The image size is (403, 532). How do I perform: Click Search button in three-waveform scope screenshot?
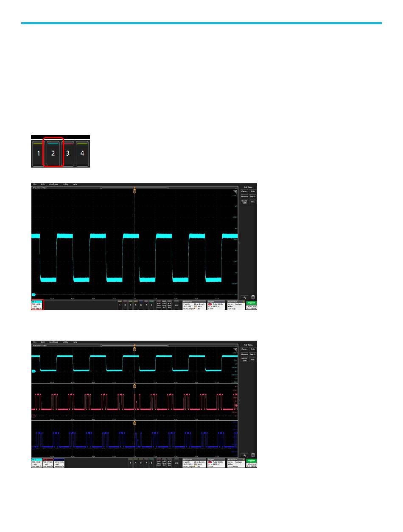point(253,354)
